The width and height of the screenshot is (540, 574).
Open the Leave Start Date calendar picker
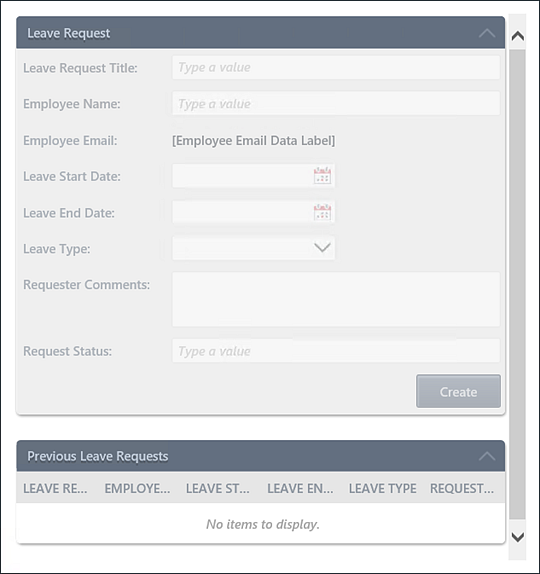[x=322, y=176]
